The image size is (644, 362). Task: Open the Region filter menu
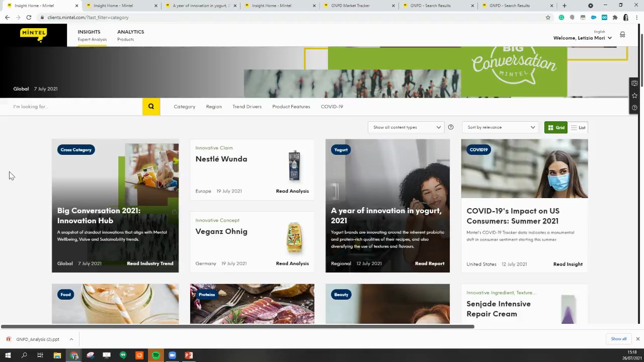(x=214, y=107)
